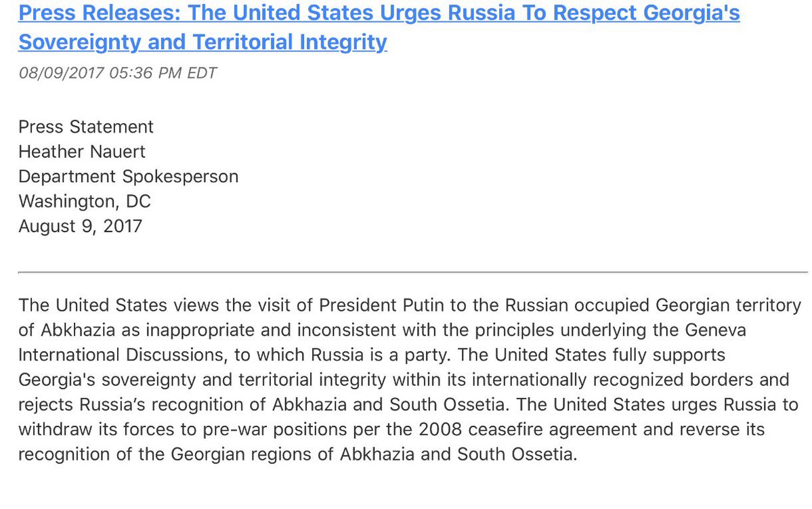812x509 pixels.
Task: Click the "August 9, 2017" date line
Action: click(80, 225)
